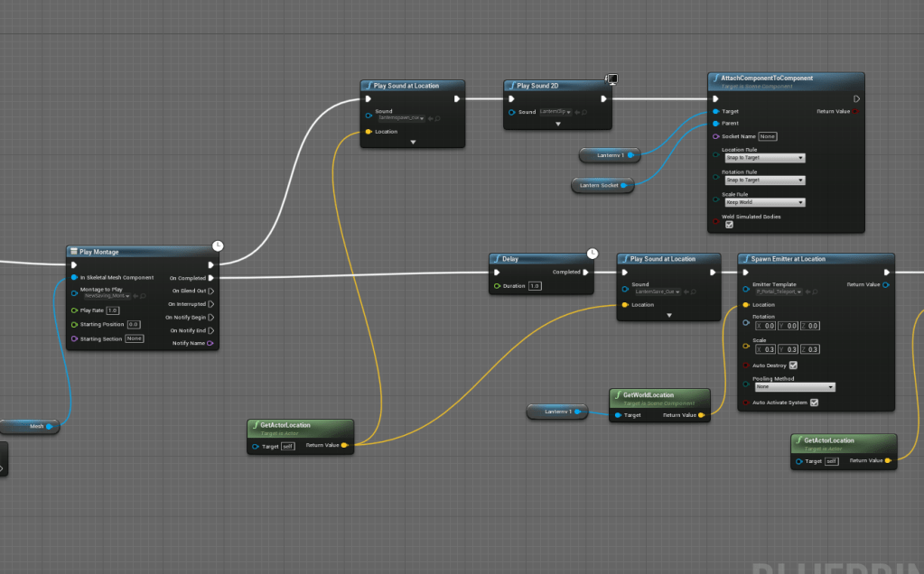
Task: Click the Delay Duration value field
Action: tap(534, 286)
